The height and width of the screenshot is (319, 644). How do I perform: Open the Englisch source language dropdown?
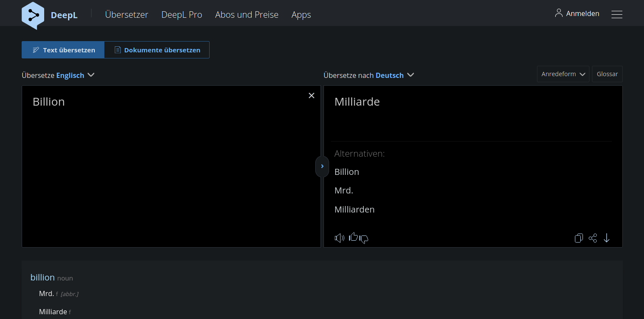pyautogui.click(x=76, y=75)
